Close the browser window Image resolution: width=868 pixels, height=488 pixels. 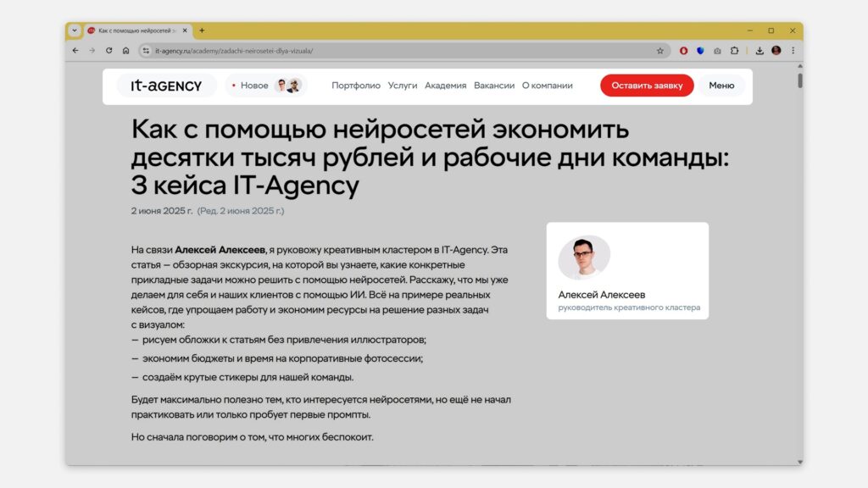[793, 30]
